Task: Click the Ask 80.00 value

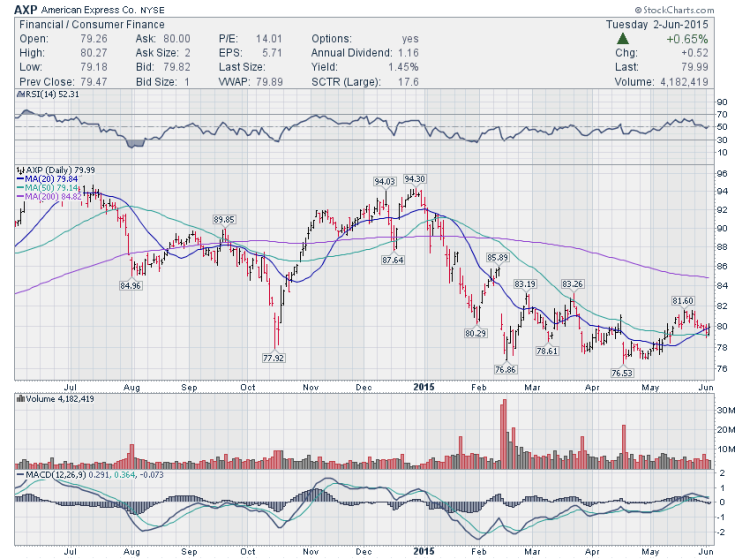Action: (177, 39)
